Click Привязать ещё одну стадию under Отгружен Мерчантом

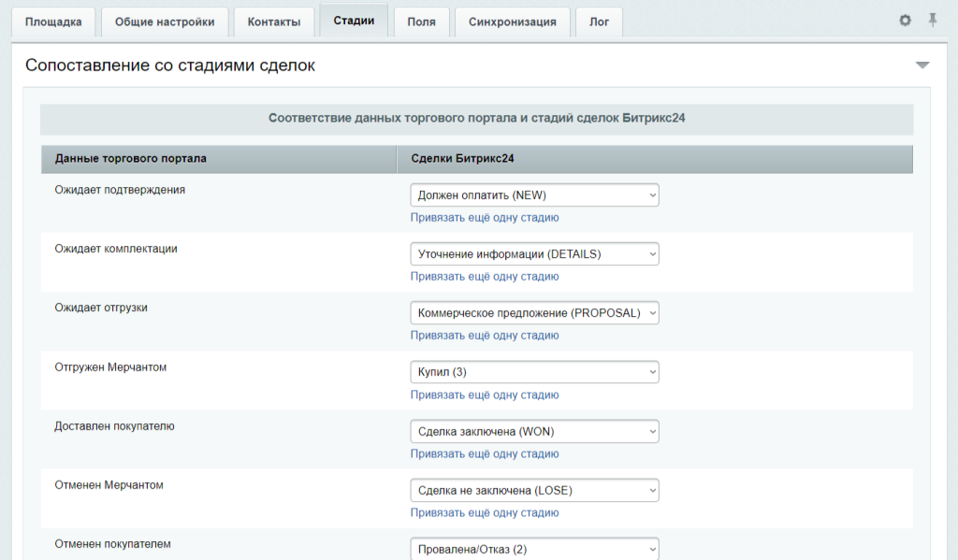(485, 395)
